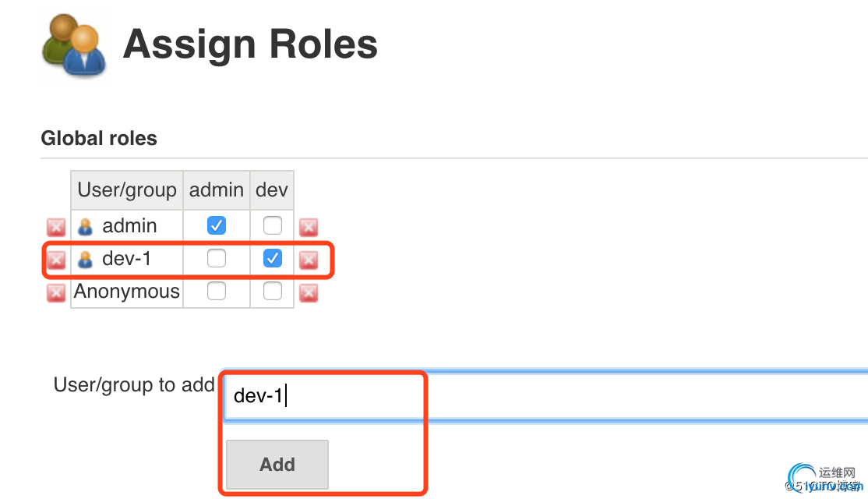Image resolution: width=868 pixels, height=499 pixels.
Task: Click right red X on Anonymous row
Action: click(309, 292)
